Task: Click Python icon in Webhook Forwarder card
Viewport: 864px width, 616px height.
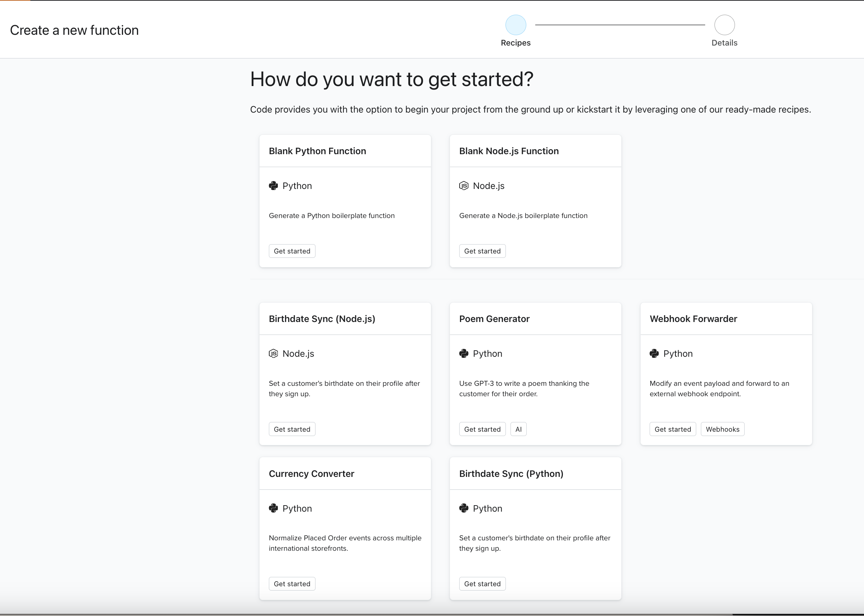Action: click(x=654, y=354)
